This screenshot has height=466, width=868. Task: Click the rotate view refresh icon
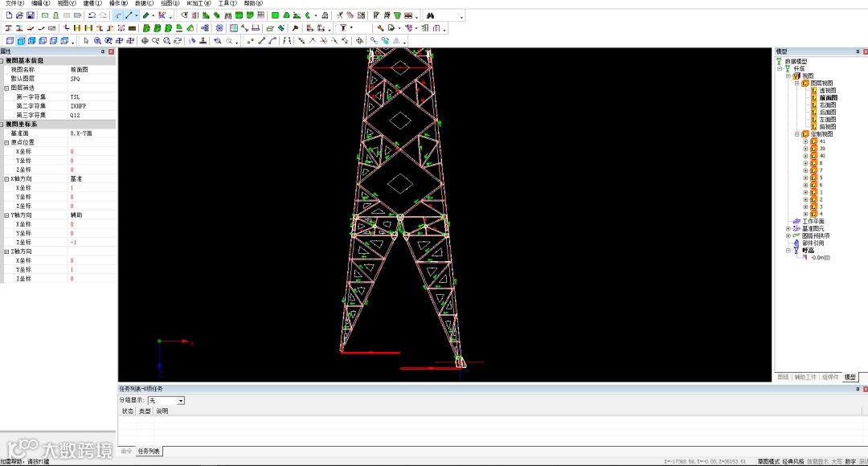pos(177,40)
